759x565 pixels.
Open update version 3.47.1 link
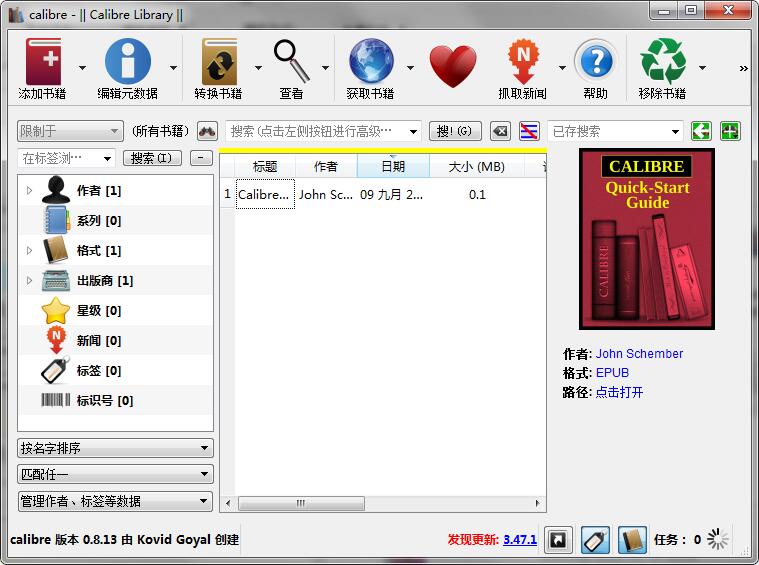(x=520, y=539)
